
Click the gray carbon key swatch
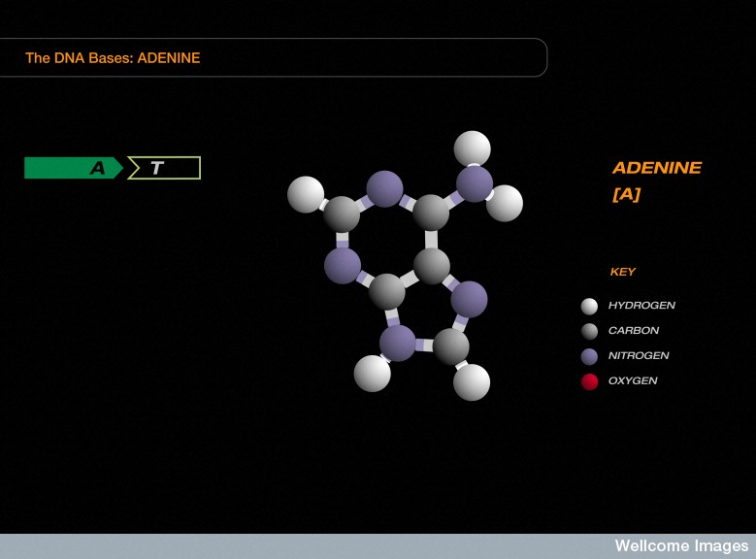tap(589, 331)
